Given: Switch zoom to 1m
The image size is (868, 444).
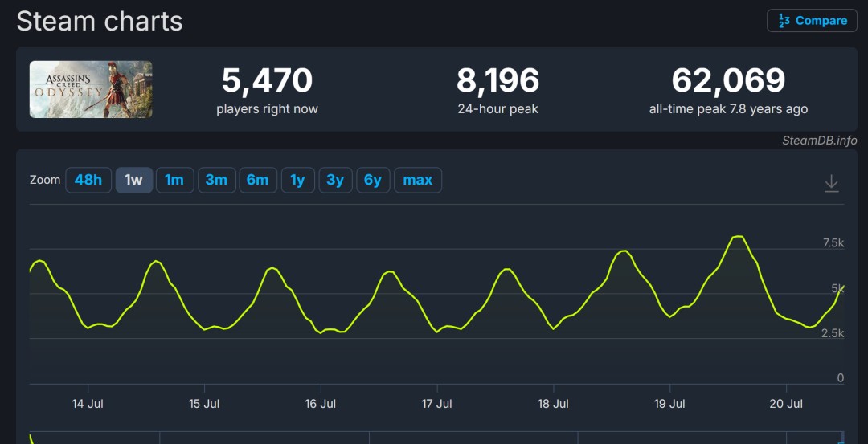Looking at the screenshot, I should [175, 181].
